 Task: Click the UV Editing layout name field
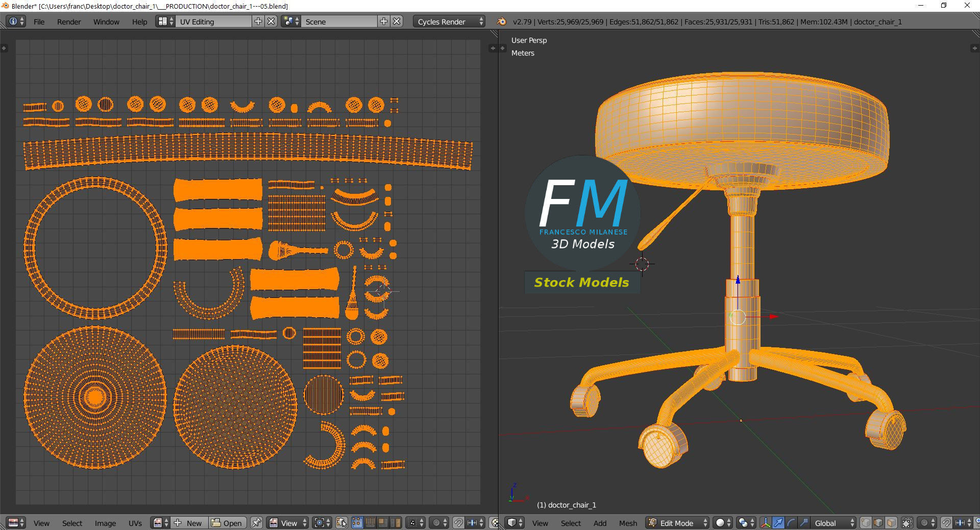click(x=213, y=21)
